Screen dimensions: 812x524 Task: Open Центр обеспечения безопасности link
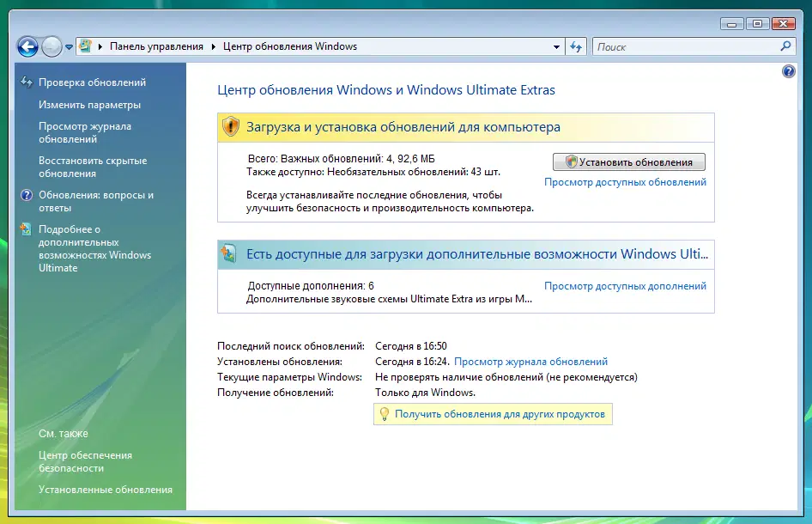pos(86,461)
